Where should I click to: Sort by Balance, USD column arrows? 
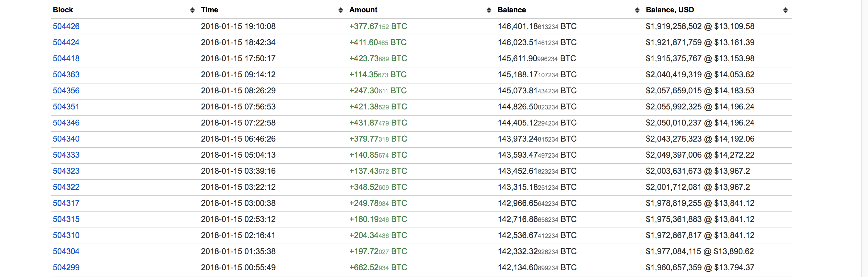[785, 10]
